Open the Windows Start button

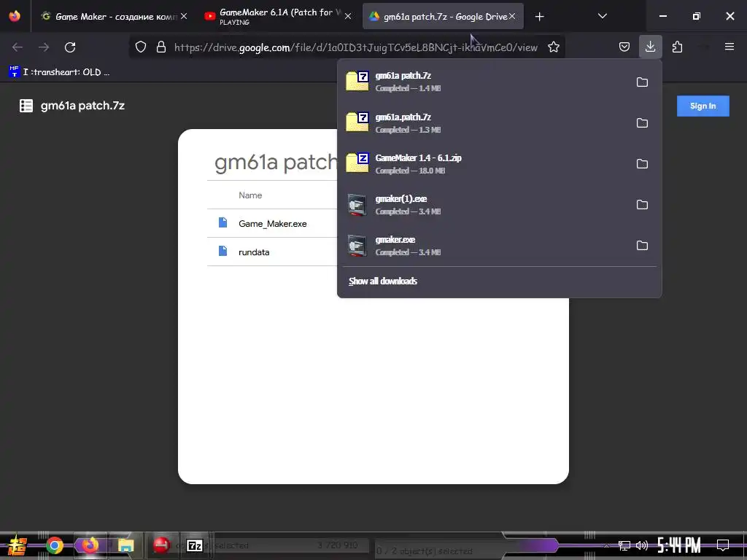point(18,545)
